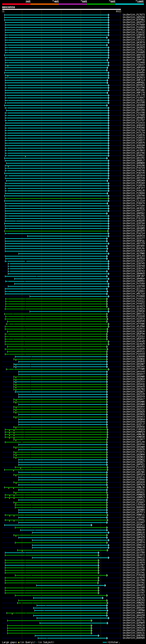
Task: Select UniRef100_P00865 label
Action: tap(134, 53)
